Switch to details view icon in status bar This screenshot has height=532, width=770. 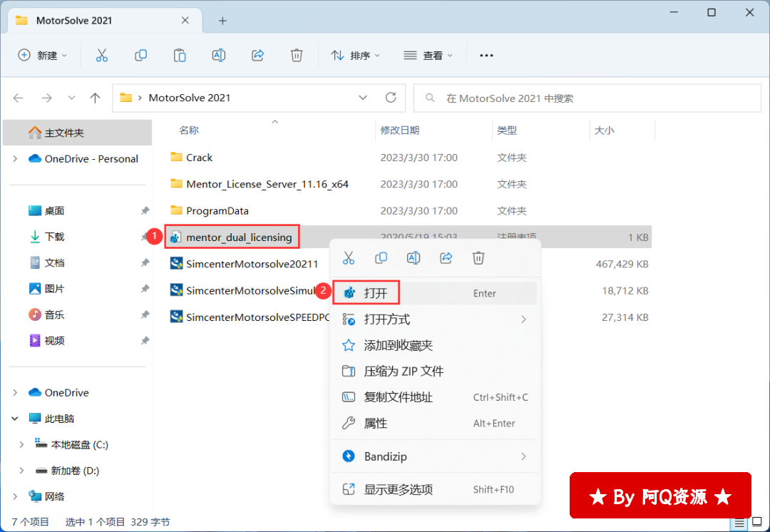click(739, 523)
